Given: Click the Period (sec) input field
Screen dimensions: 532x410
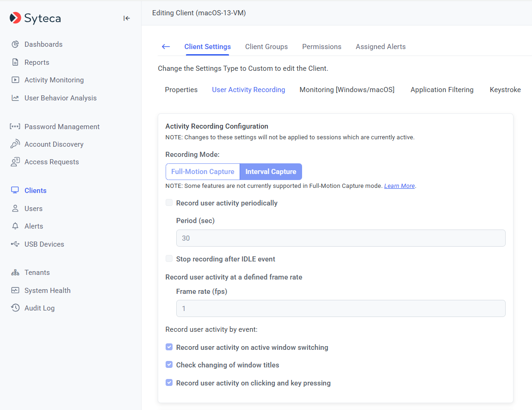Looking at the screenshot, I should click(340, 238).
